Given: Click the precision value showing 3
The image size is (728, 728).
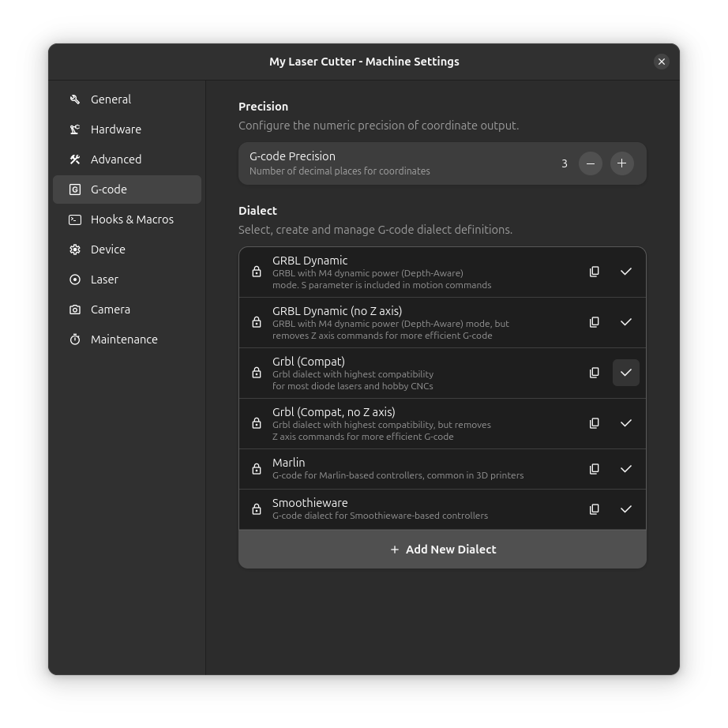Looking at the screenshot, I should coord(564,163).
